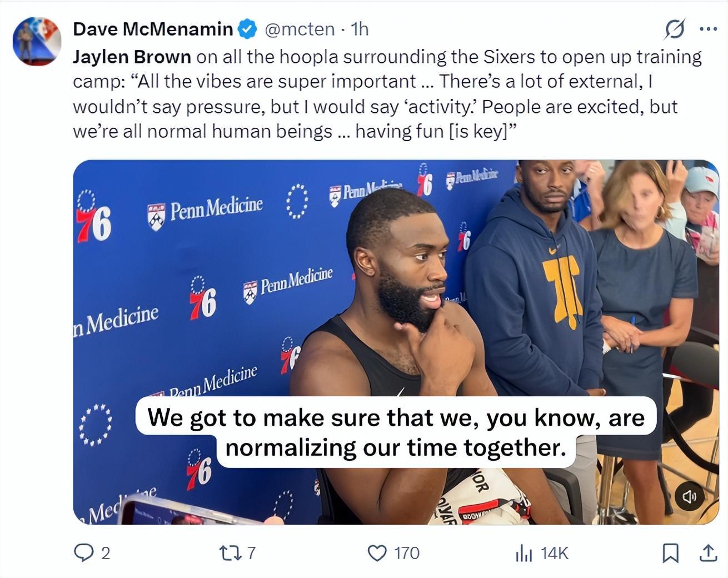Open the 1h timestamp permalink
Screen dimensions: 728x578
click(x=360, y=29)
